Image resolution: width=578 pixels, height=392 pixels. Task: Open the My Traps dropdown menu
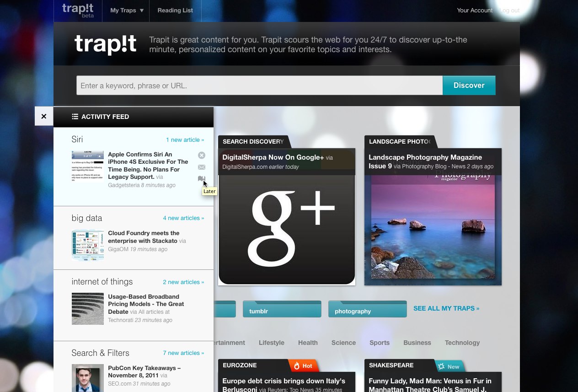click(x=127, y=10)
